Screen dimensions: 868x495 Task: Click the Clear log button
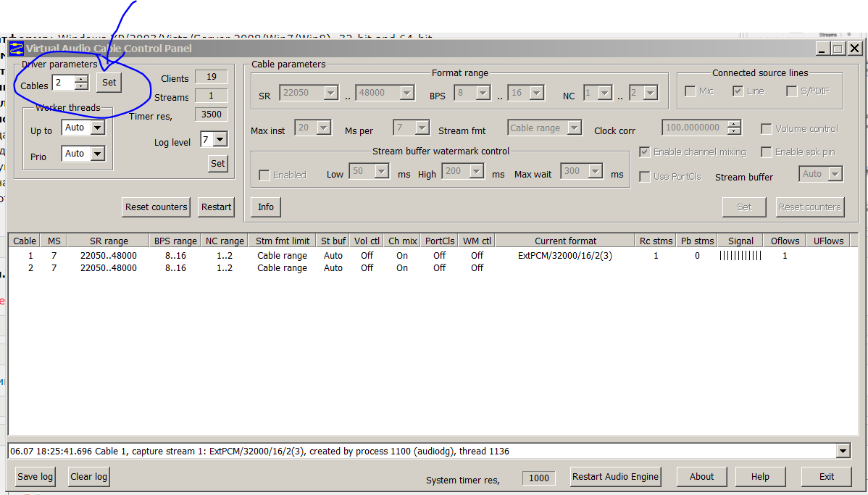click(x=88, y=477)
